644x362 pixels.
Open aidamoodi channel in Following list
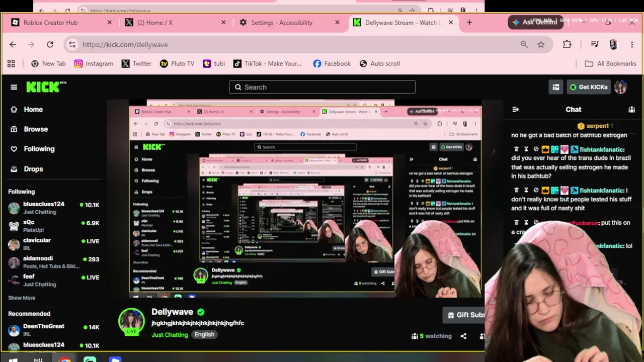click(53, 262)
